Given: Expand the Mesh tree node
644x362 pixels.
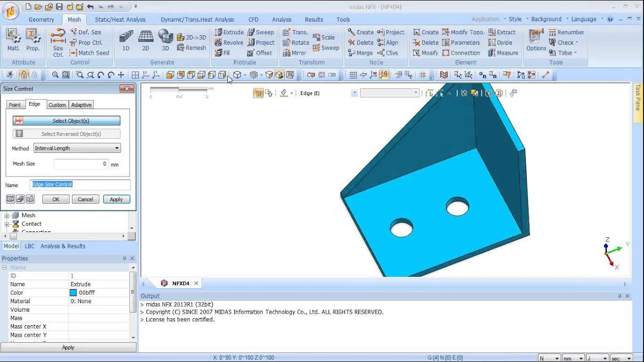Looking at the screenshot, I should pos(8,215).
